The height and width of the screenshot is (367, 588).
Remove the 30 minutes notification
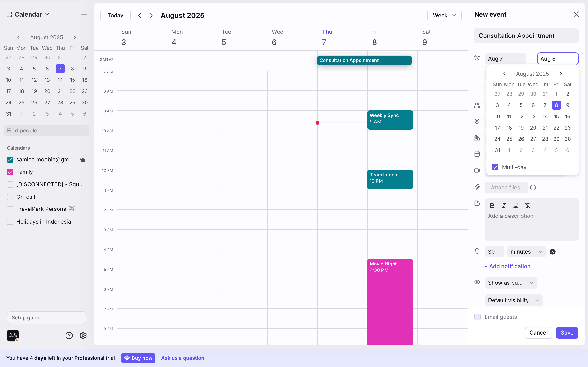tap(552, 252)
